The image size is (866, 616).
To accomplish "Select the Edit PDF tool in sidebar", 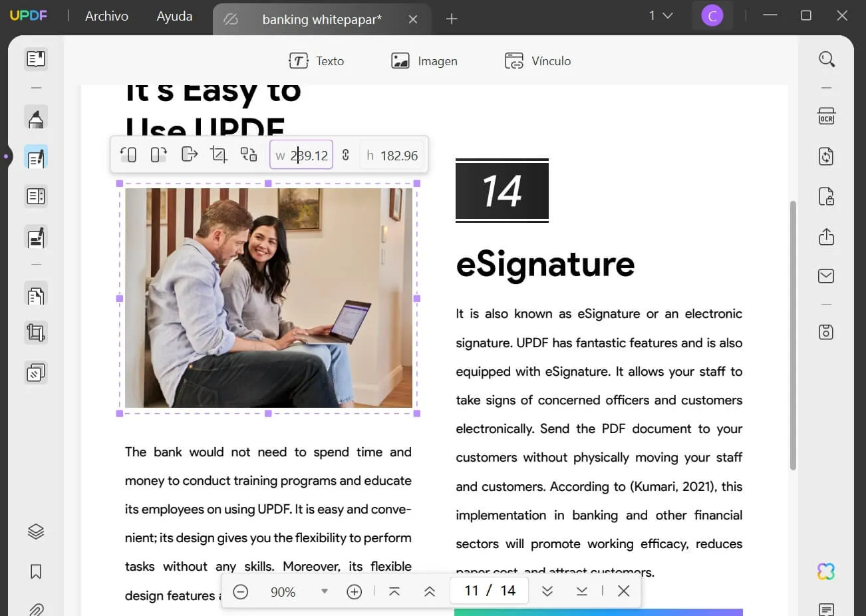I will click(36, 158).
